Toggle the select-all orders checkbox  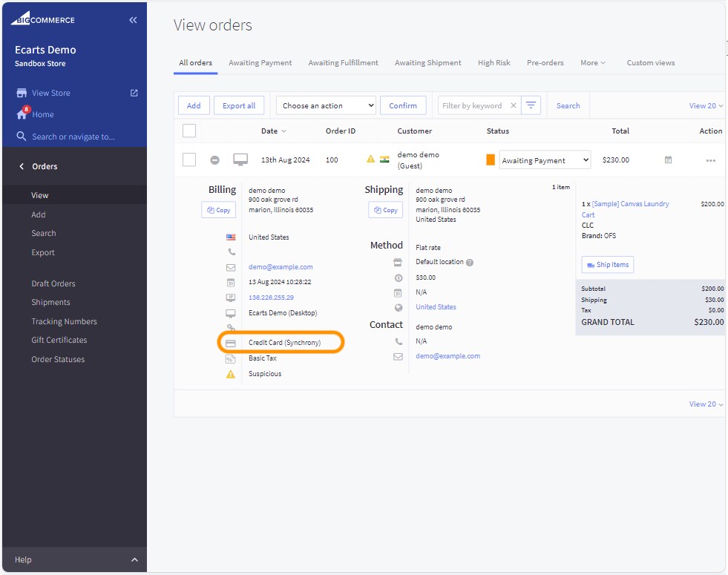point(189,131)
